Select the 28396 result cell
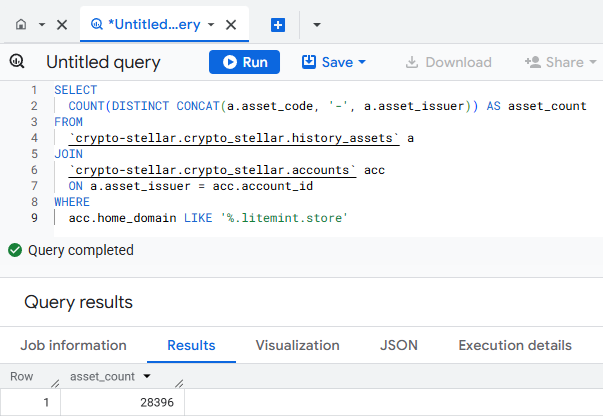Viewport: 603px width, 420px height. (123, 402)
